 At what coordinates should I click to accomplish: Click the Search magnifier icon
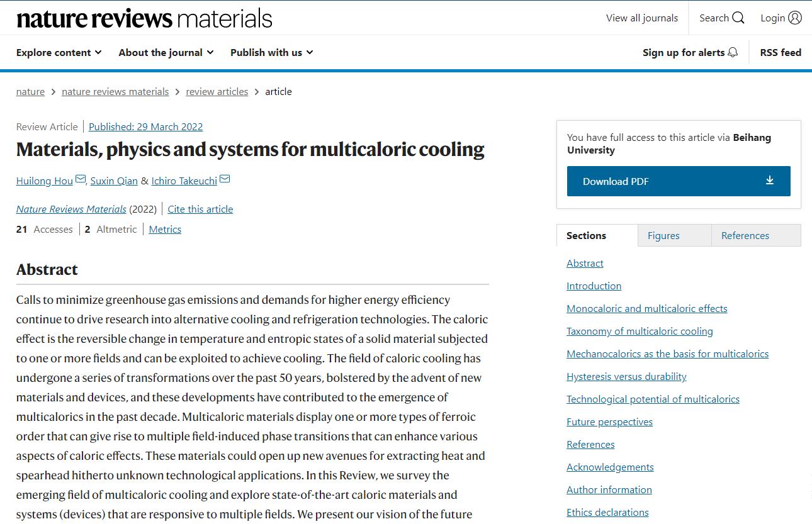click(x=738, y=18)
